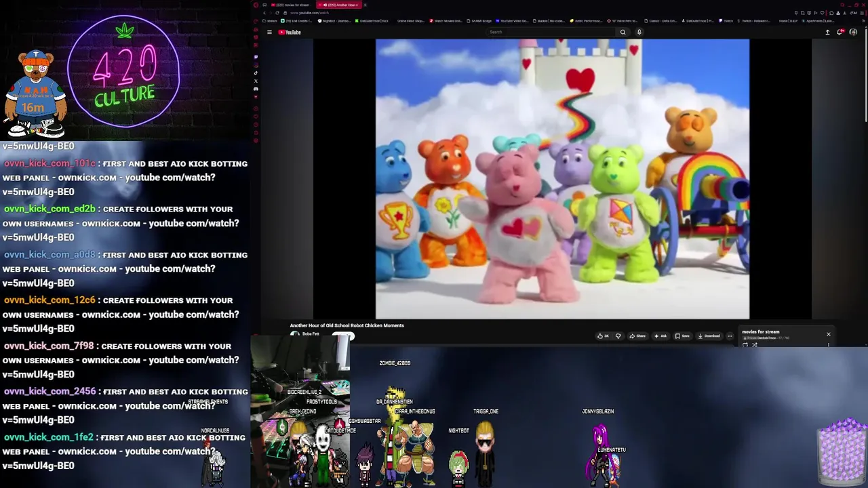The height and width of the screenshot is (488, 868).
Task: Select the 'Another Hour' browser tab
Action: (x=339, y=5)
